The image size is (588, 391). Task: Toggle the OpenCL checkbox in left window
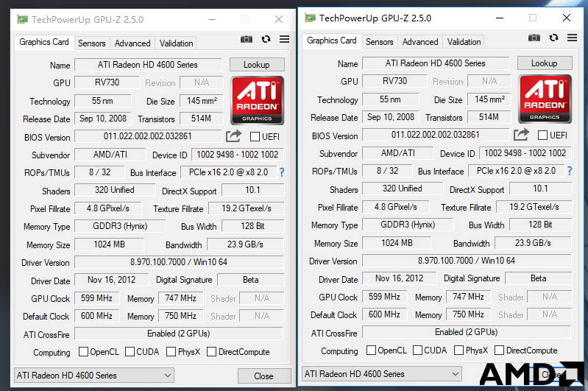(x=83, y=351)
